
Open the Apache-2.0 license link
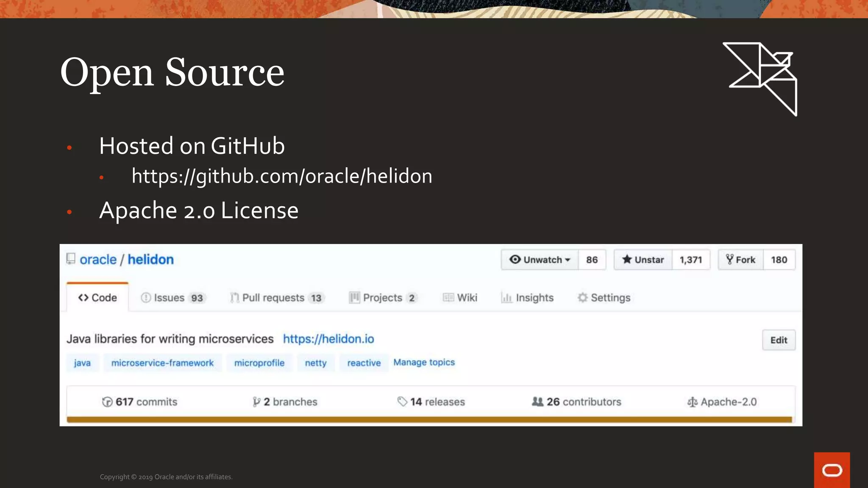(x=722, y=402)
